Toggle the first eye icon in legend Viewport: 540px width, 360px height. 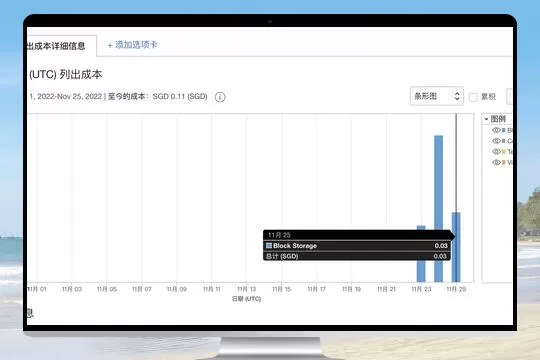coord(496,130)
